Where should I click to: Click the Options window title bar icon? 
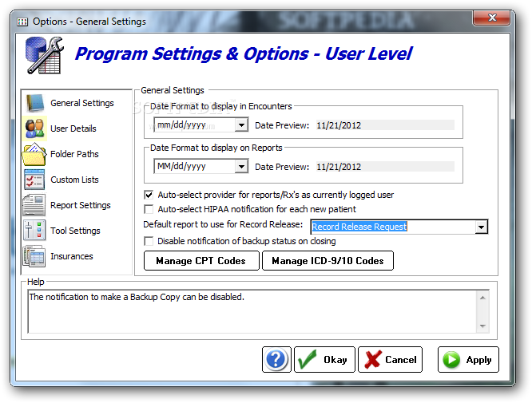(x=22, y=22)
